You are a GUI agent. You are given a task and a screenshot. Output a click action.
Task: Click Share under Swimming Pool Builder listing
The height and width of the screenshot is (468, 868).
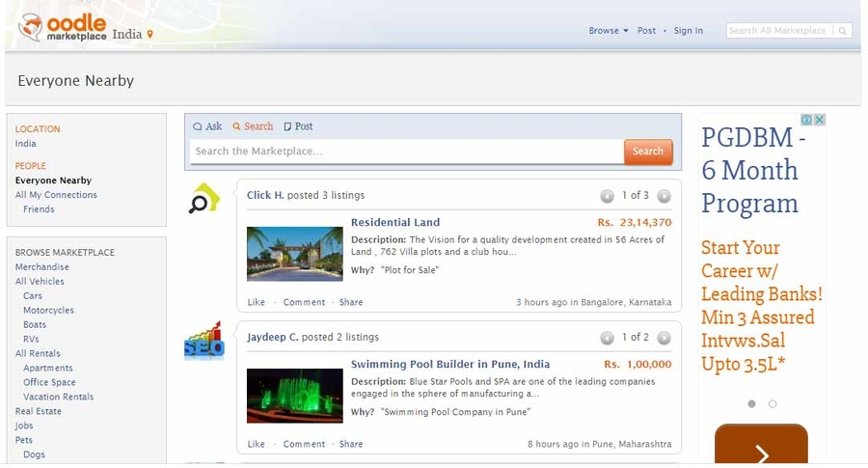[351, 444]
